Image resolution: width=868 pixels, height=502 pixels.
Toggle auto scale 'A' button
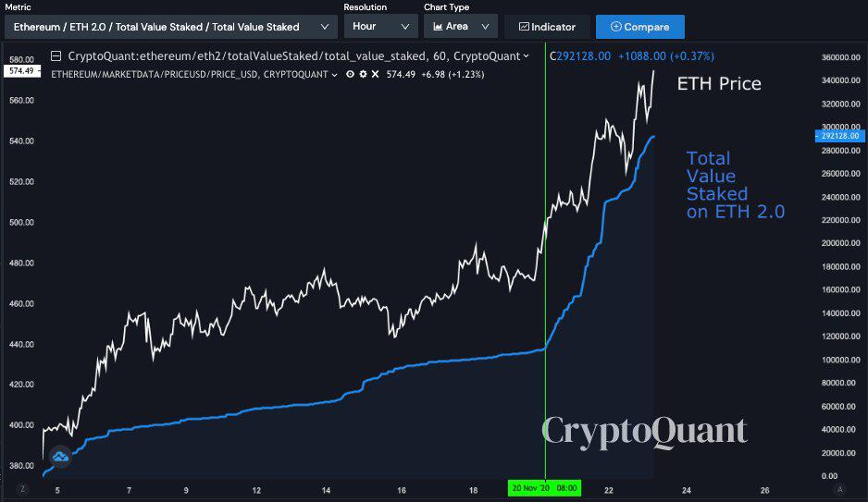click(839, 489)
